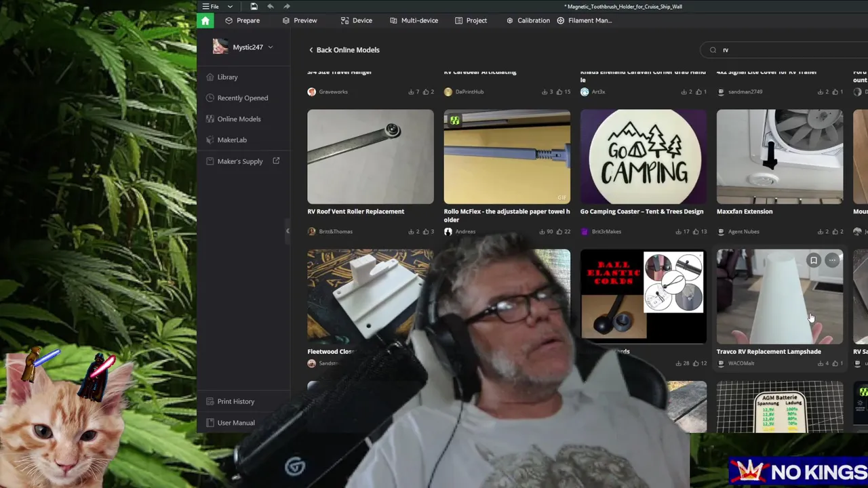
Task: Open author Art3x profile
Action: (593, 91)
